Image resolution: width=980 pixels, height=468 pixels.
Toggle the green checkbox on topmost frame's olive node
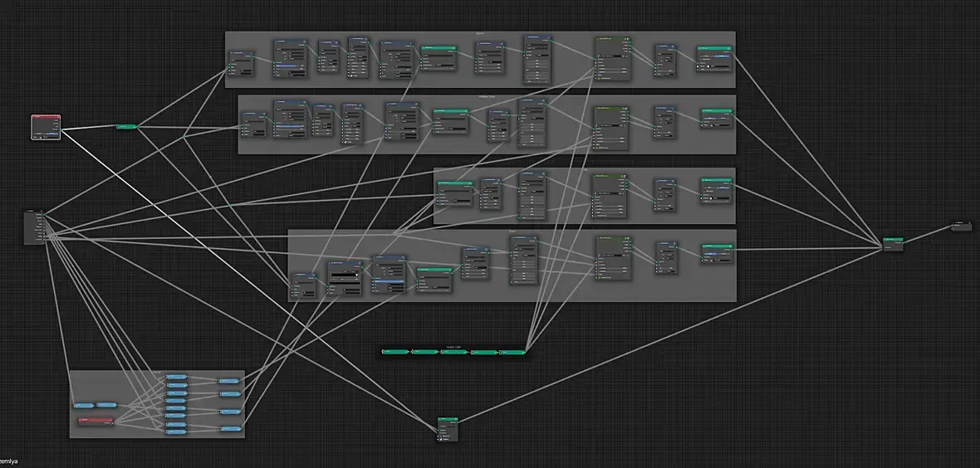pos(599,79)
